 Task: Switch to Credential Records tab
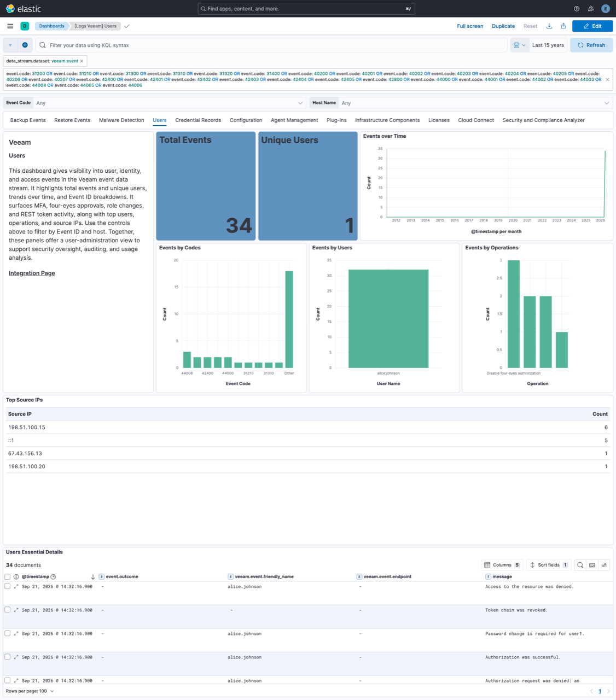coord(198,120)
